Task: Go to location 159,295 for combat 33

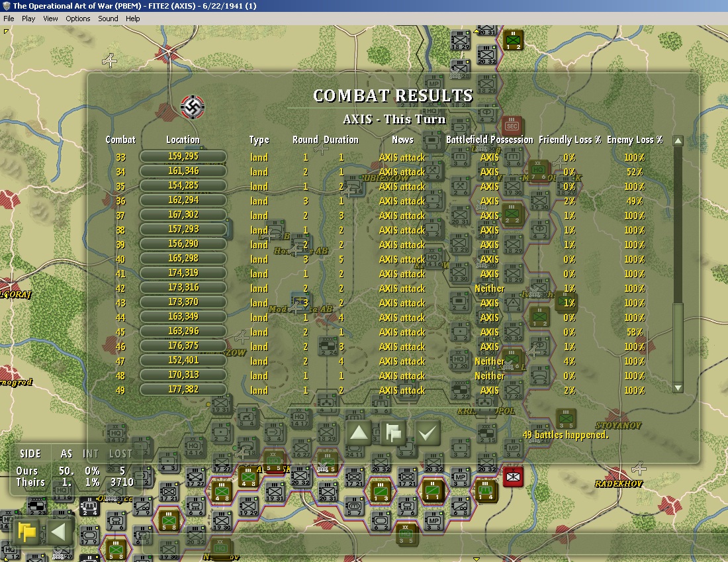Action: click(183, 156)
